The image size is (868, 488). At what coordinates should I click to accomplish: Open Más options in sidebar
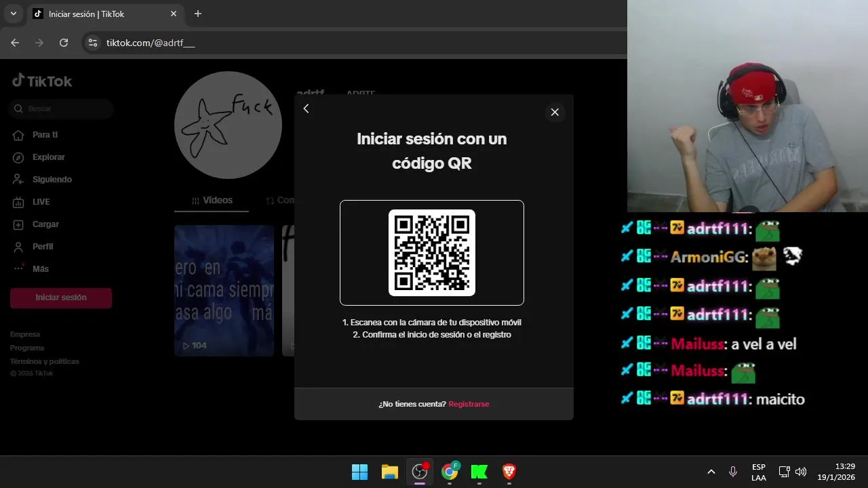[x=40, y=269]
